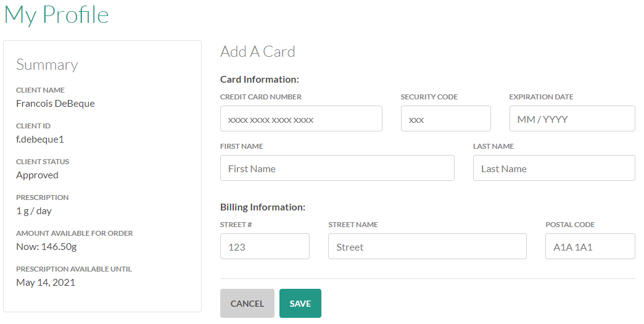Click the My Profile page heading
The height and width of the screenshot is (324, 644).
[57, 15]
